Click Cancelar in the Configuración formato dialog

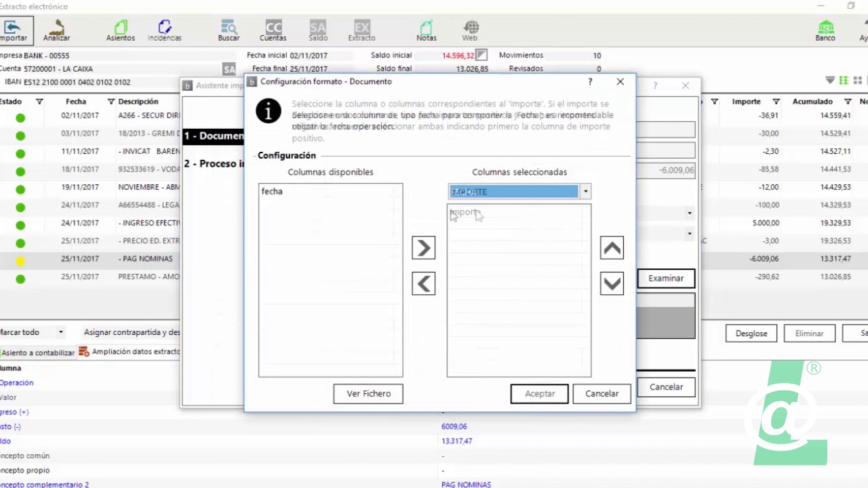(x=601, y=394)
